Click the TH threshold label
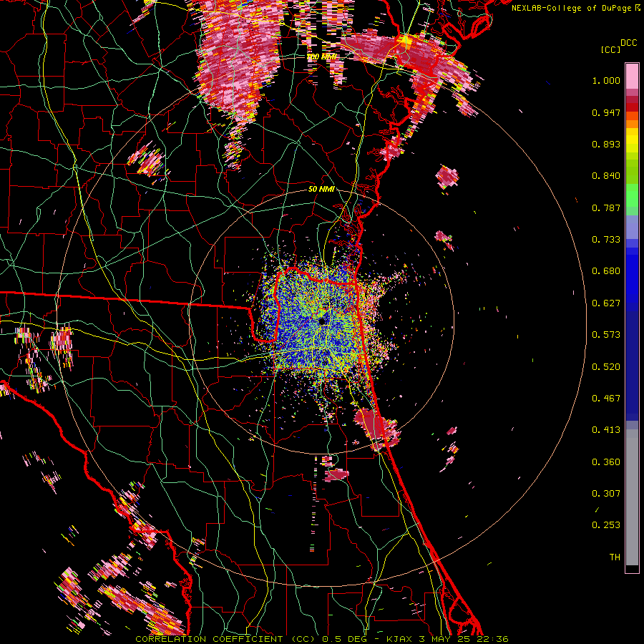The image size is (644, 644). [615, 557]
